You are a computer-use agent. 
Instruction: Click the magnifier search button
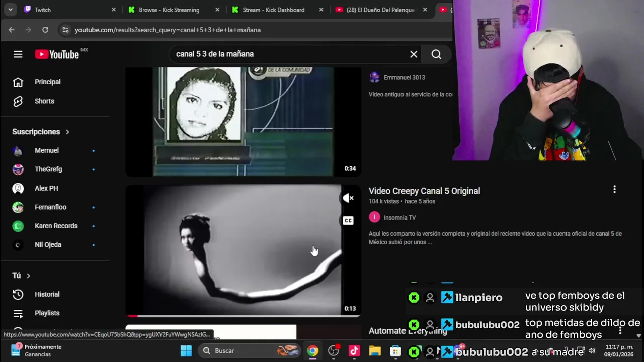point(436,54)
